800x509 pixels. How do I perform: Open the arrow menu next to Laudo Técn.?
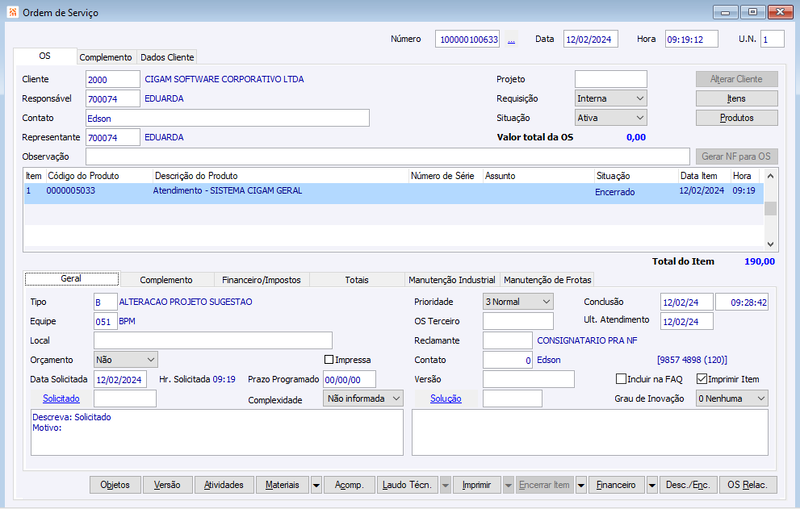445,485
